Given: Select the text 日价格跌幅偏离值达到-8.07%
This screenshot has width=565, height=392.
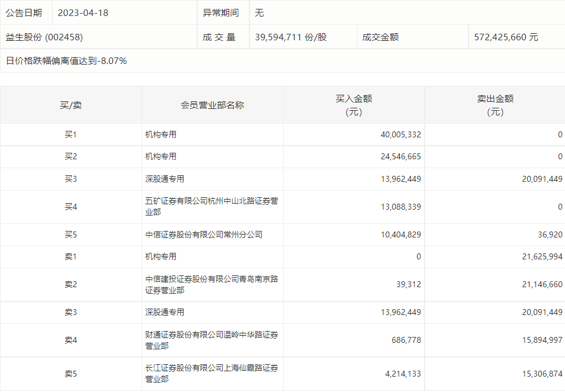Looking at the screenshot, I should click(66, 61).
